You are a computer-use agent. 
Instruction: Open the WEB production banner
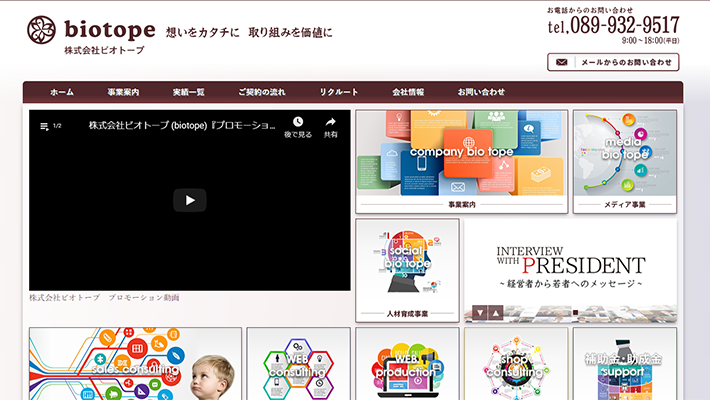407,364
